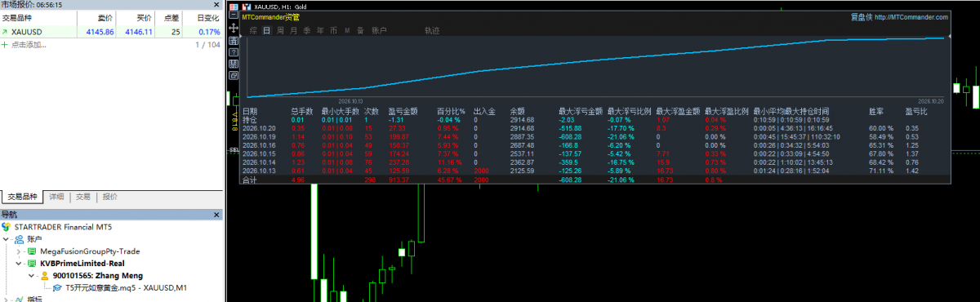
Task: Select the M tab in MTCommander
Action: pyautogui.click(x=347, y=30)
